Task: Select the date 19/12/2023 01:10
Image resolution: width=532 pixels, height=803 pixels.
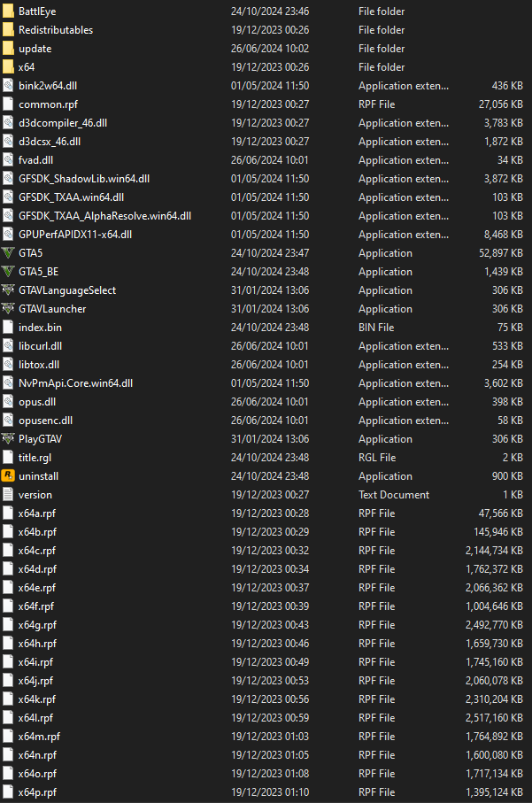Action: coord(270,792)
